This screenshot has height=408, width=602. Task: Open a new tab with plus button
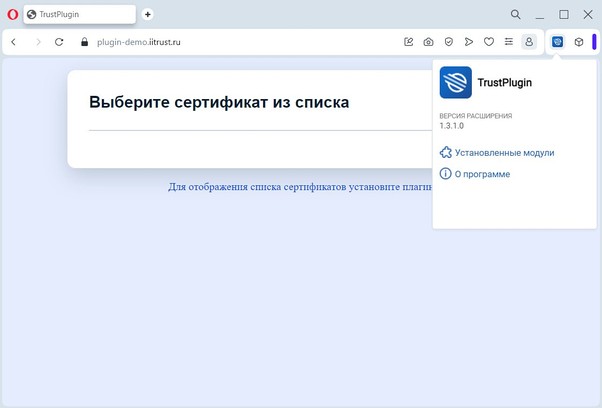click(148, 15)
